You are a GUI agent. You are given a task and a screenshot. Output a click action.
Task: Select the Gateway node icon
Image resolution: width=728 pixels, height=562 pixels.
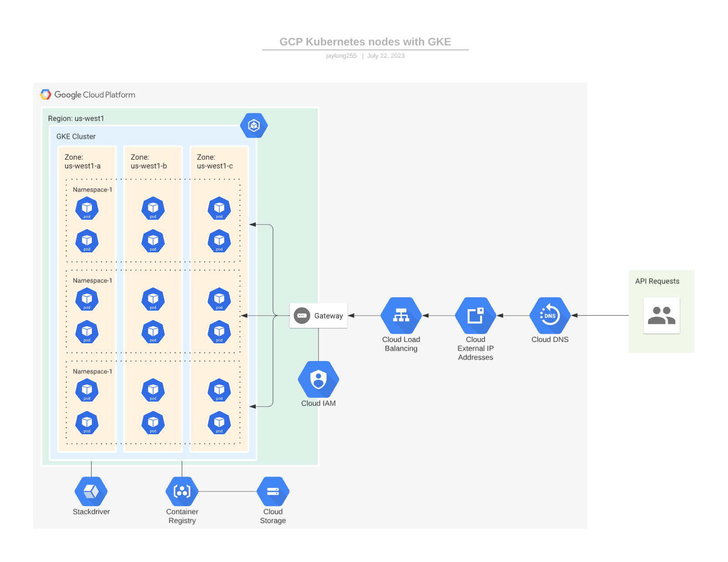point(302,316)
